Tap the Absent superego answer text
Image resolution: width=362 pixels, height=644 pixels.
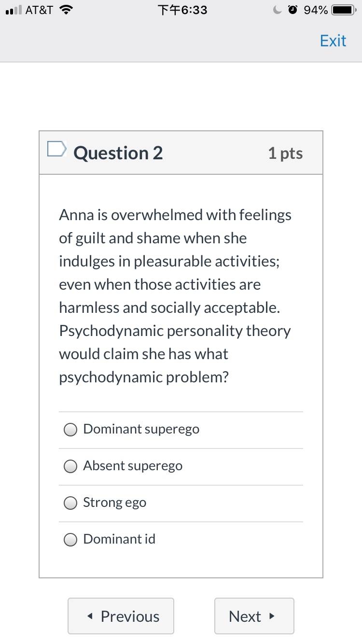pyautogui.click(x=133, y=466)
